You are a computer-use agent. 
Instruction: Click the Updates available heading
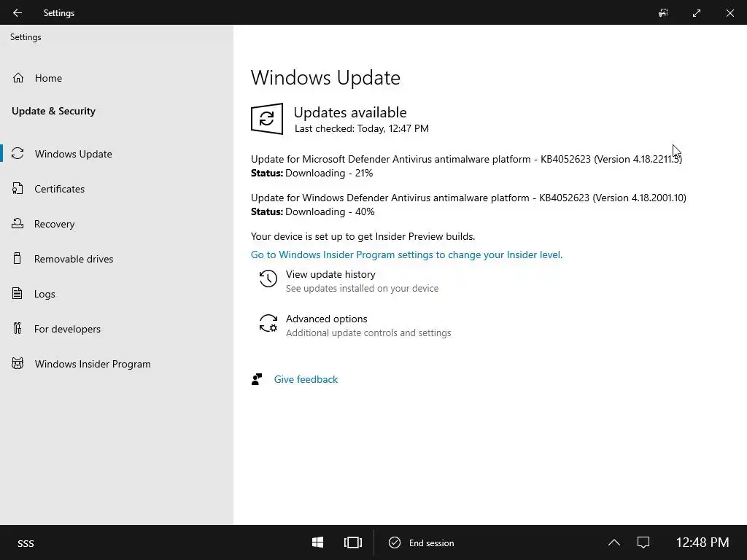[x=350, y=112]
